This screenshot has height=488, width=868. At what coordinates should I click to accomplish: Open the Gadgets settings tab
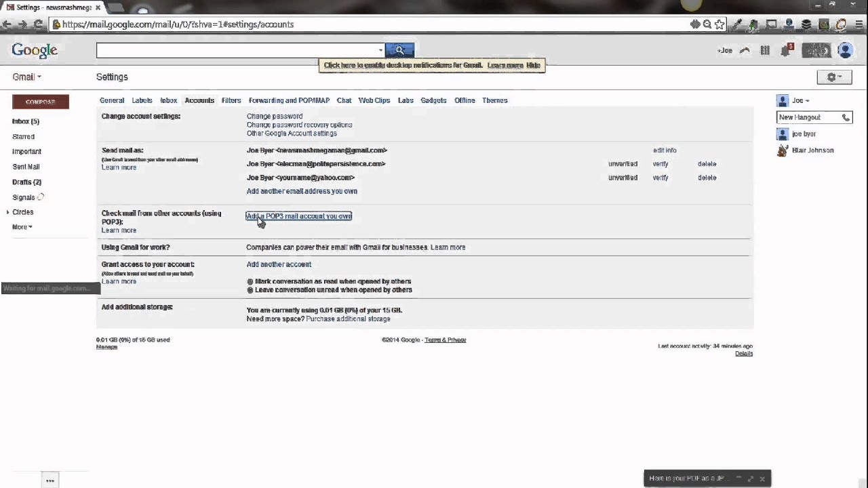(433, 100)
